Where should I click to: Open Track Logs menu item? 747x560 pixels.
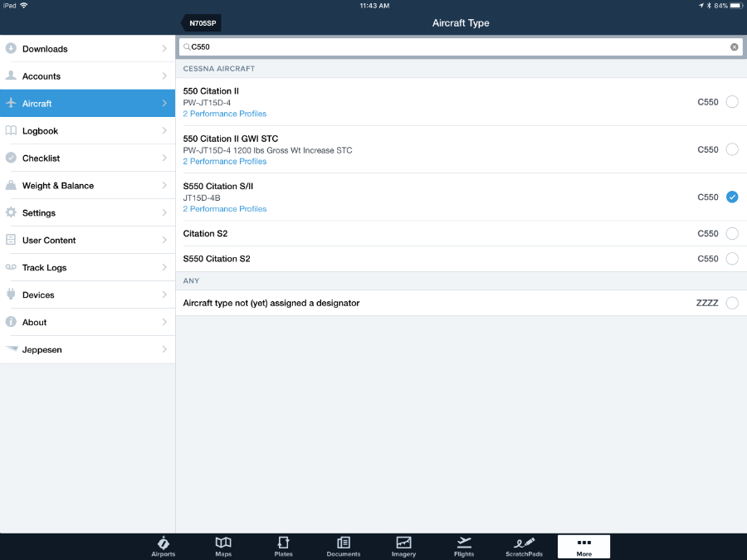88,267
